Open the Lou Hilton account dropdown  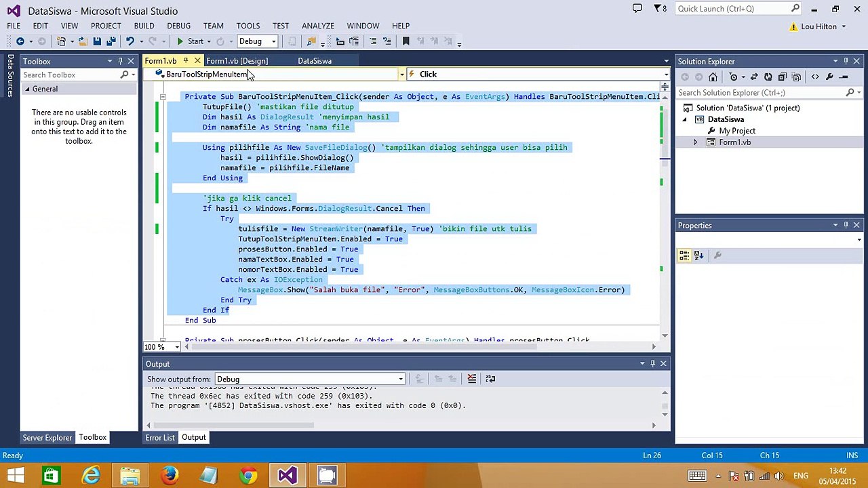(823, 26)
